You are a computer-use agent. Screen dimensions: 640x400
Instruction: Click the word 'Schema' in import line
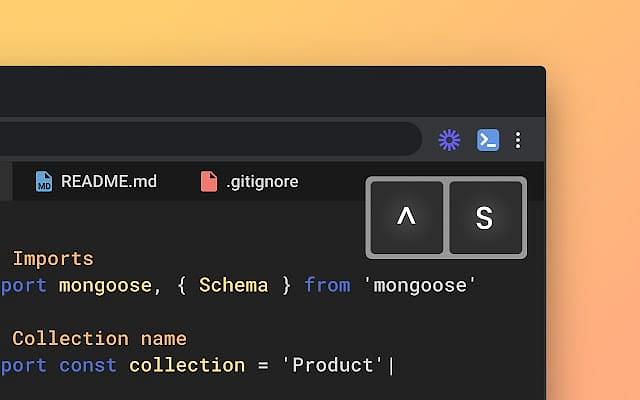click(233, 285)
